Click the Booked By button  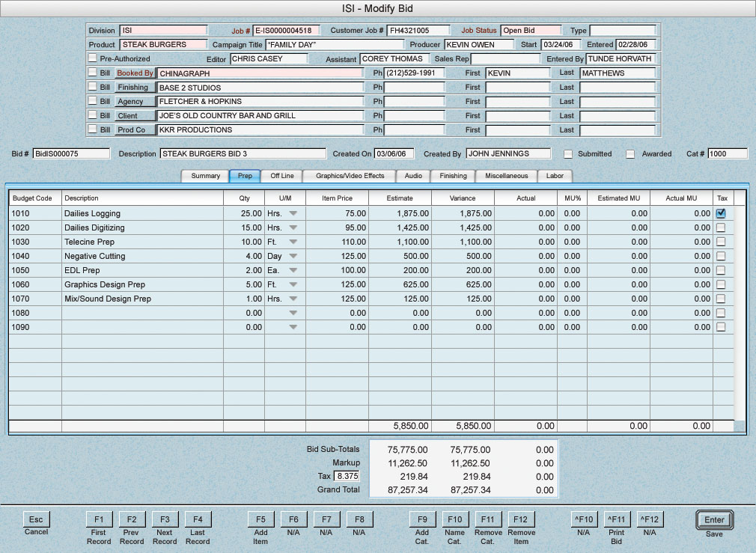pos(135,73)
